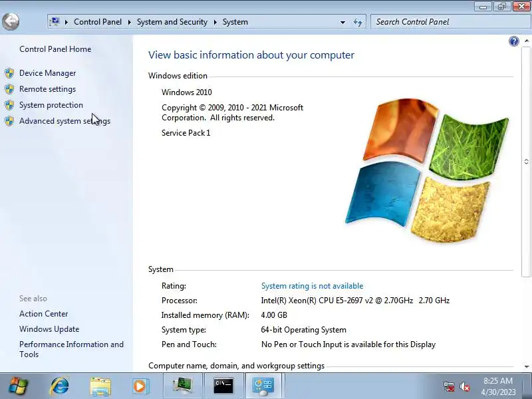
Task: Click the shield icon beside System protection
Action: click(9, 105)
